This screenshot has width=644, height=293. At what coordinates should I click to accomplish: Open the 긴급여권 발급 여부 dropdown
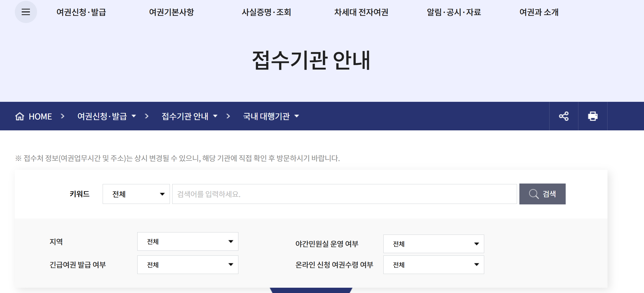coord(188,265)
